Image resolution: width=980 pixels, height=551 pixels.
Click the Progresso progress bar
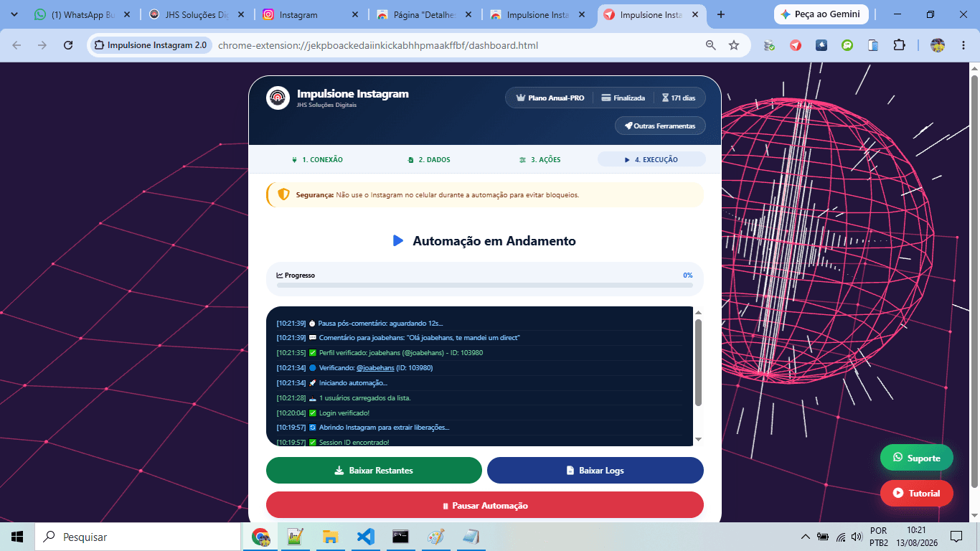point(485,285)
